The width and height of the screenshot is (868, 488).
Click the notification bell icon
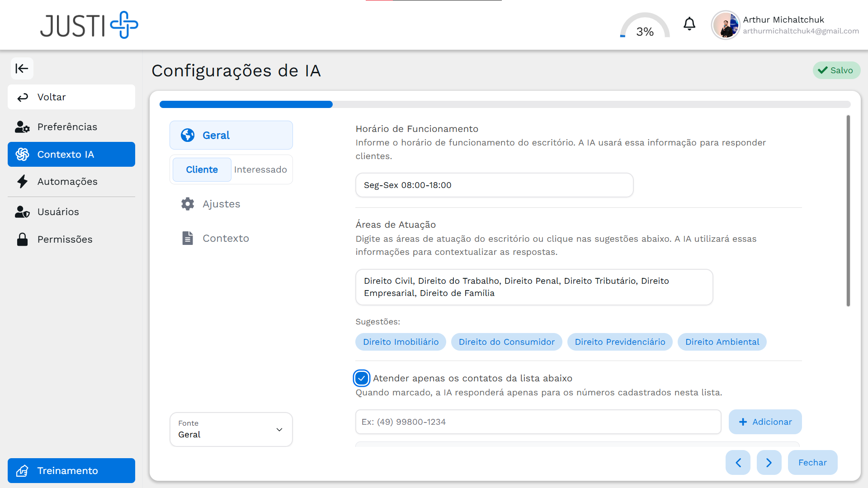point(689,24)
